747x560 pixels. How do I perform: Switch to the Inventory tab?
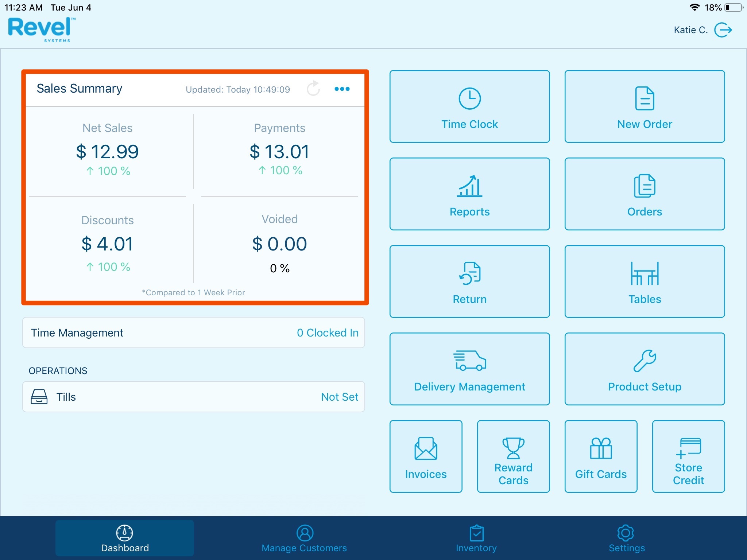[476, 538]
